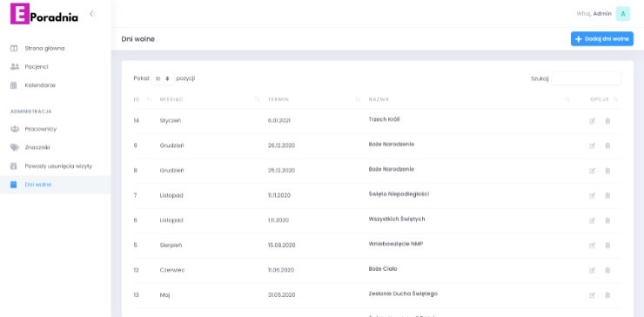Viewport: 644px width, 317px height.
Task: Click edit icon for Zesłanie Ducha Świętego row
Action: 592,295
